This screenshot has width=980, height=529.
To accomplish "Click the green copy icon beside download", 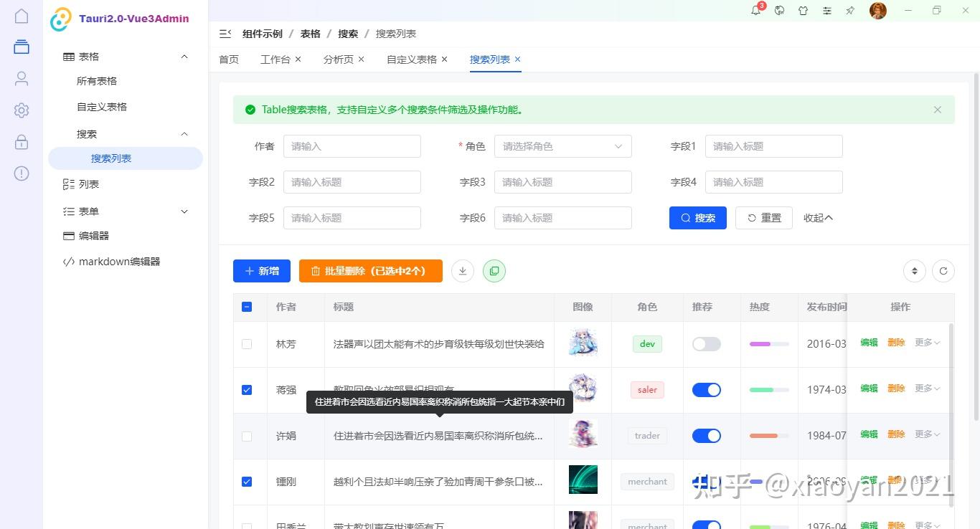I will (494, 271).
